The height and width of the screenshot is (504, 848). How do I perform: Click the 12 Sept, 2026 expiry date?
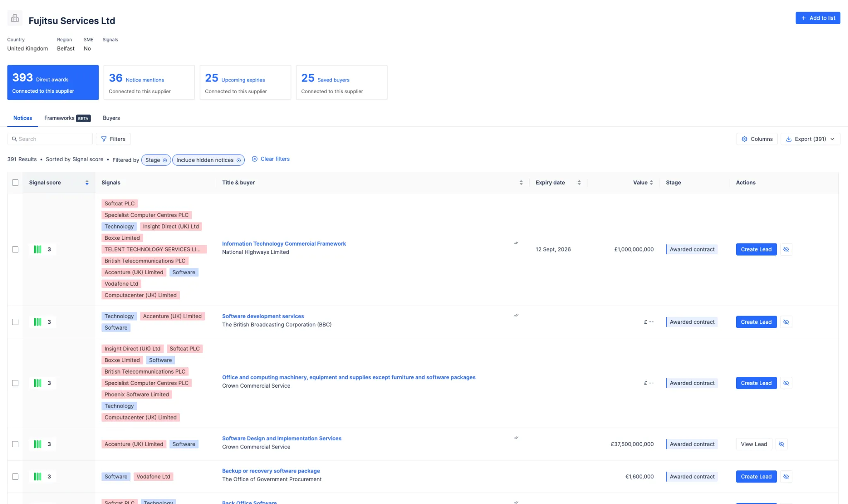click(x=553, y=249)
